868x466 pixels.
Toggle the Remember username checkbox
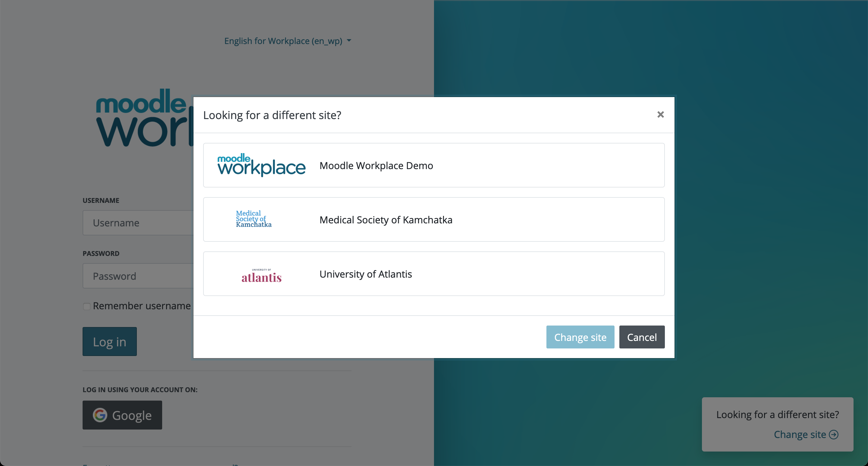tap(86, 306)
